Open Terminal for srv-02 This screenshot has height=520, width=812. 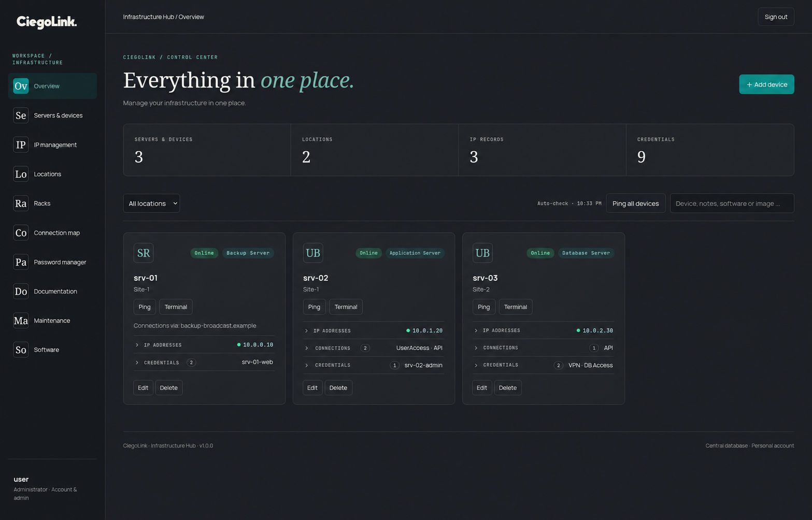pos(346,307)
